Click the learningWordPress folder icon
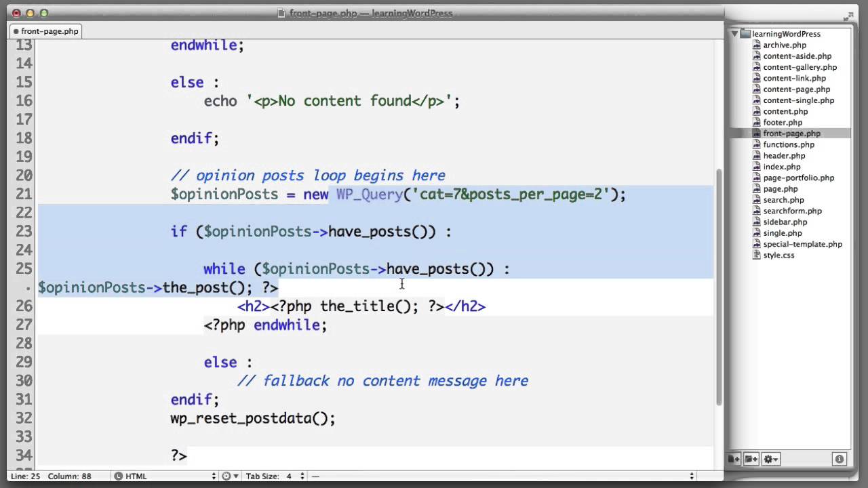868x488 pixels. [x=745, y=34]
